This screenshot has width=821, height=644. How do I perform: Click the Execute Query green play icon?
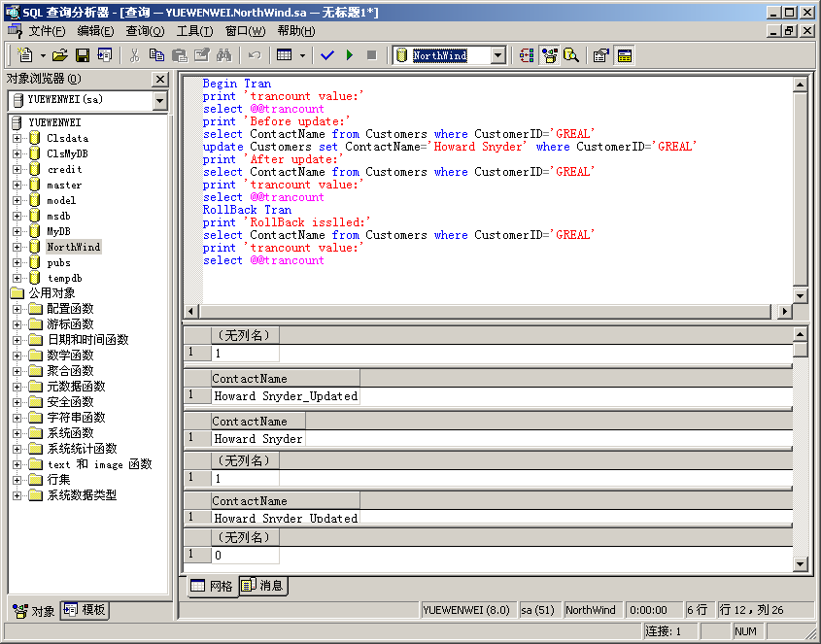click(x=350, y=55)
